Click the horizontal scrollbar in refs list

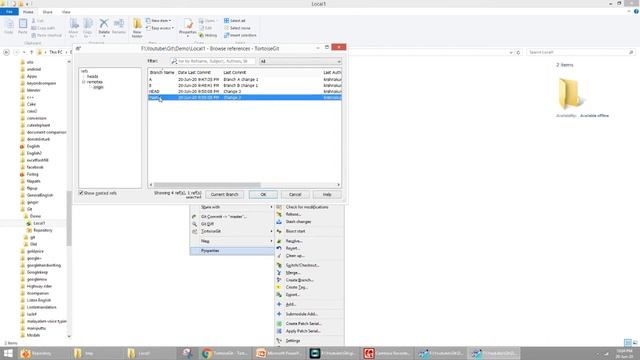(207, 185)
